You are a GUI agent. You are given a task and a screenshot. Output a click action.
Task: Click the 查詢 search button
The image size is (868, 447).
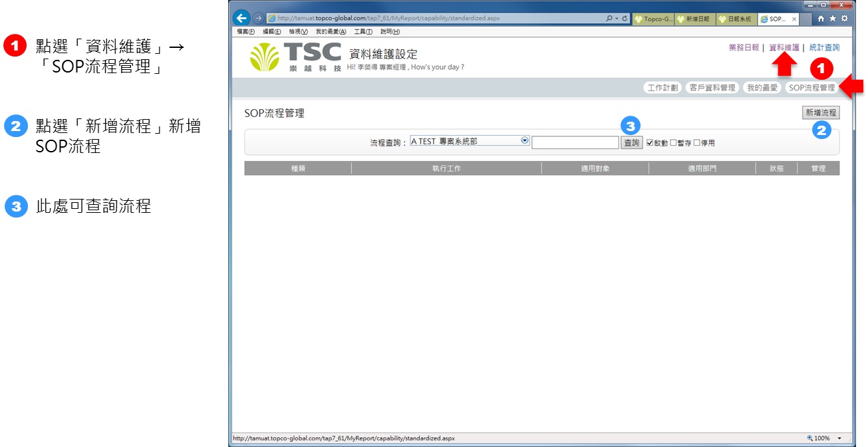point(631,143)
